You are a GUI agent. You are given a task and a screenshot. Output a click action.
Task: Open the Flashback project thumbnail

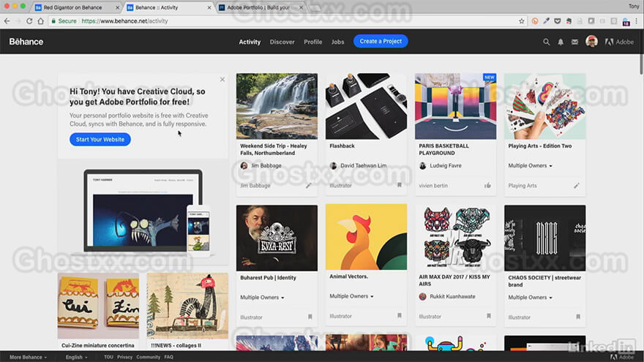click(x=366, y=106)
